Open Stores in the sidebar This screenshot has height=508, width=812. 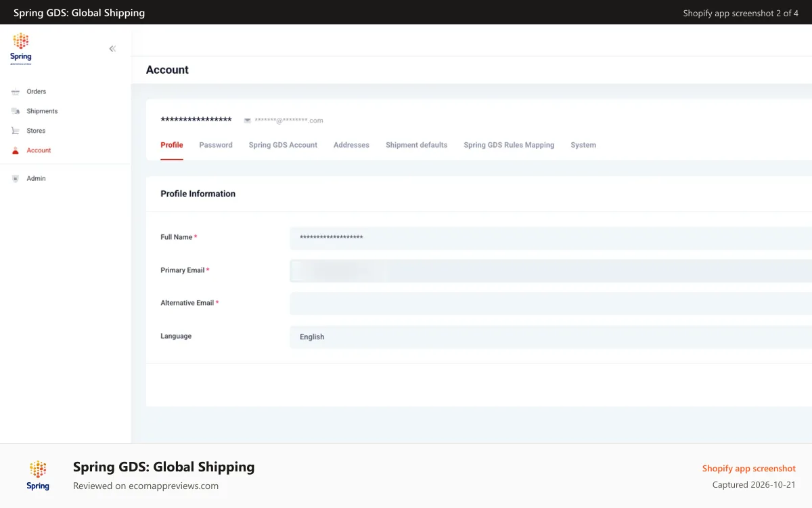point(36,131)
